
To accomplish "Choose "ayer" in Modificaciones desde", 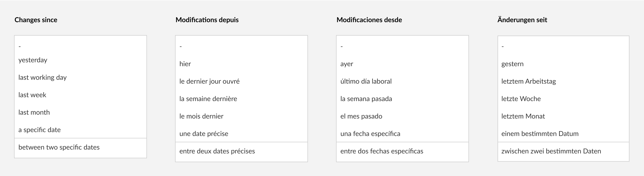I will 347,64.
